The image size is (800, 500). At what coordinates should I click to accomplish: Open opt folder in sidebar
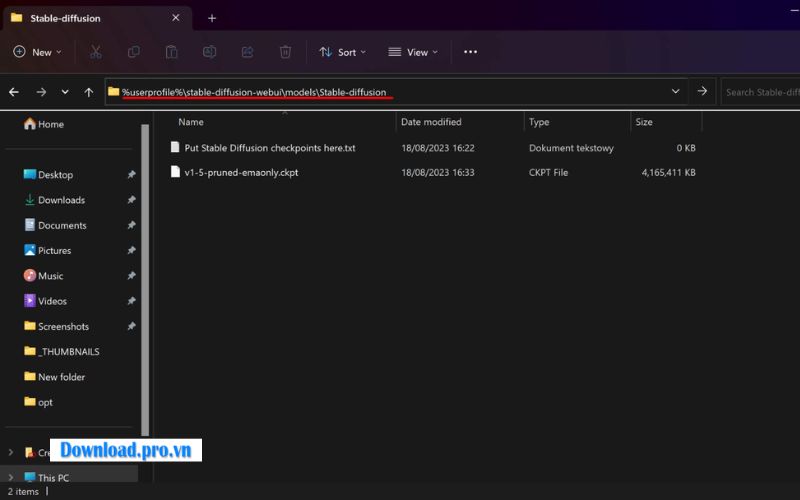click(x=38, y=402)
